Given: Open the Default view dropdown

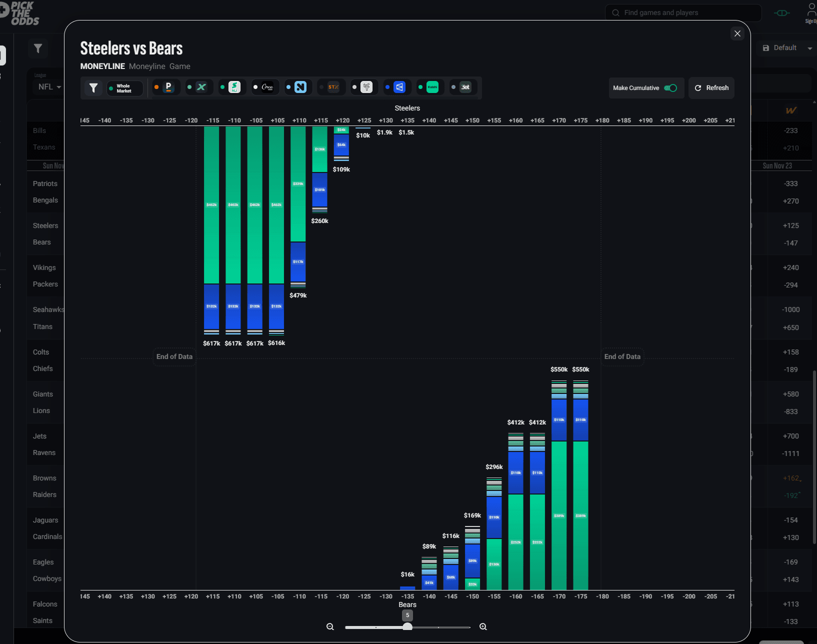Looking at the screenshot, I should [x=786, y=47].
